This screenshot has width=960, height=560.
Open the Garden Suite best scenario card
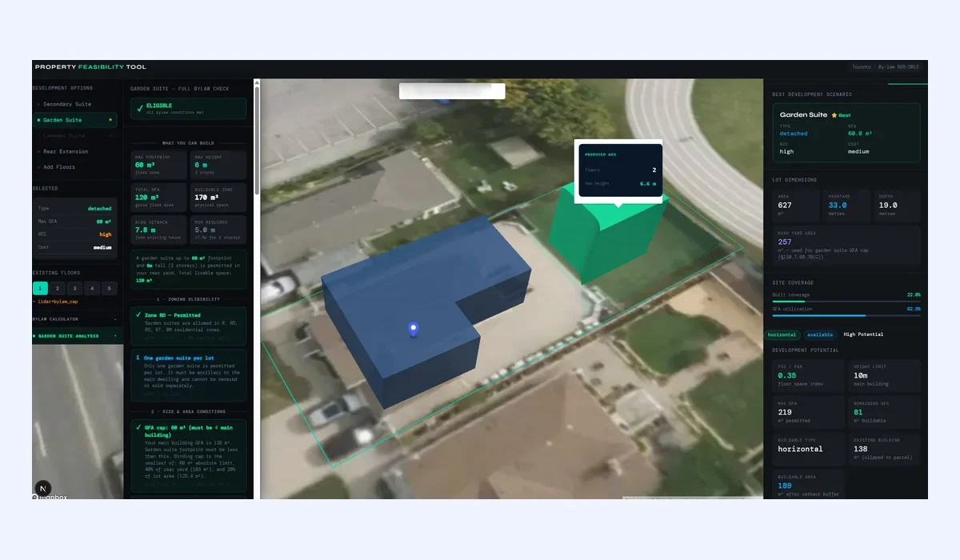click(x=846, y=133)
